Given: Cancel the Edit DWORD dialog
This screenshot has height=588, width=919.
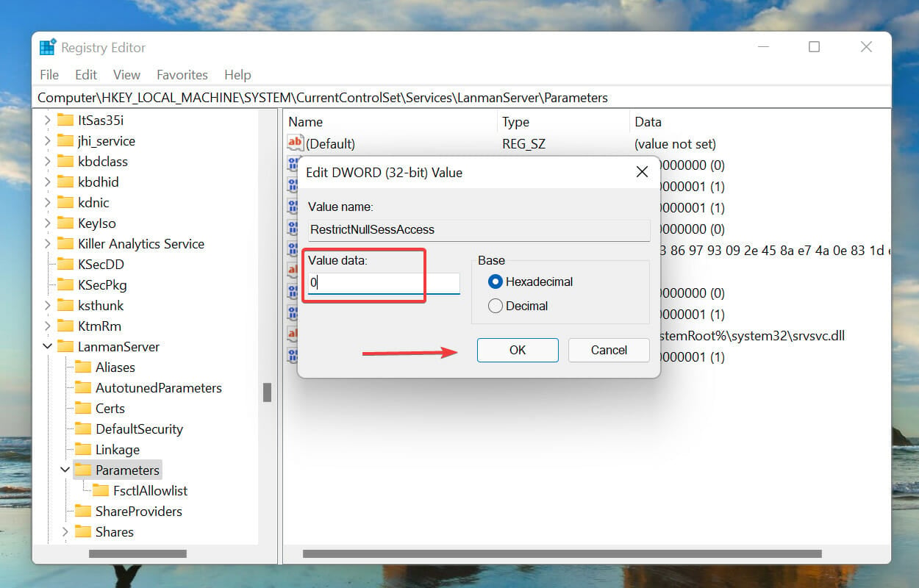Looking at the screenshot, I should pyautogui.click(x=609, y=350).
